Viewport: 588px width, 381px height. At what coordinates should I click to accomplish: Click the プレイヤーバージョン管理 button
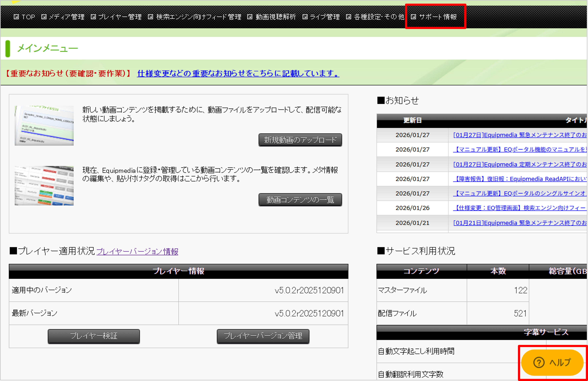[x=263, y=336]
